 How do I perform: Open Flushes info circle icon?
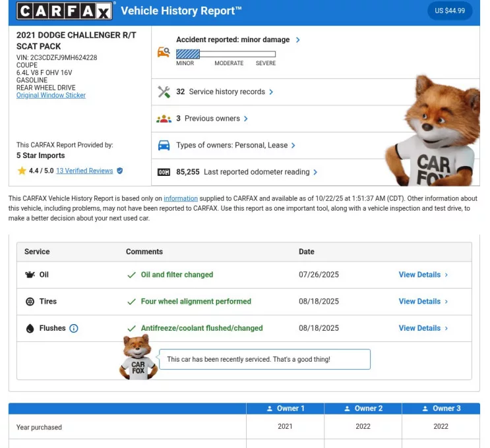pos(74,328)
